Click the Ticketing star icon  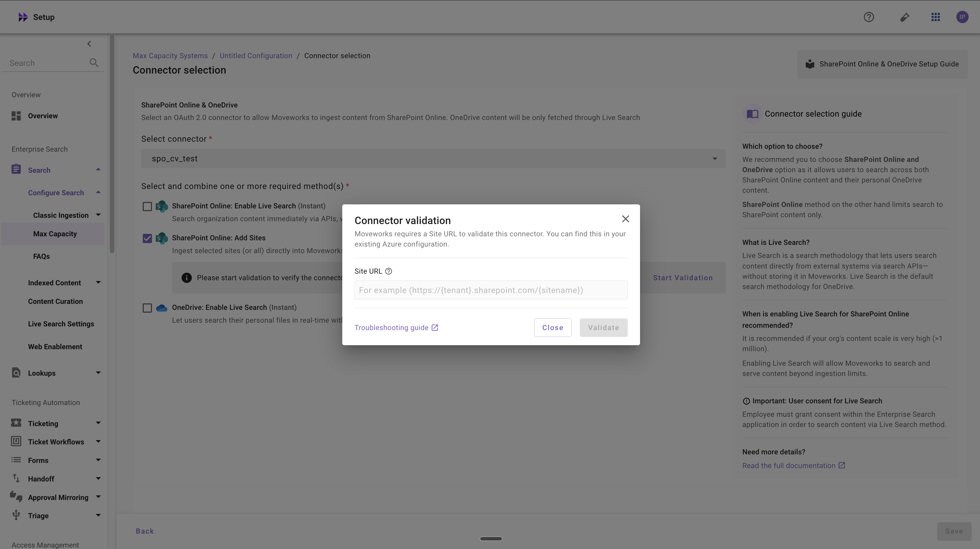[x=16, y=423]
